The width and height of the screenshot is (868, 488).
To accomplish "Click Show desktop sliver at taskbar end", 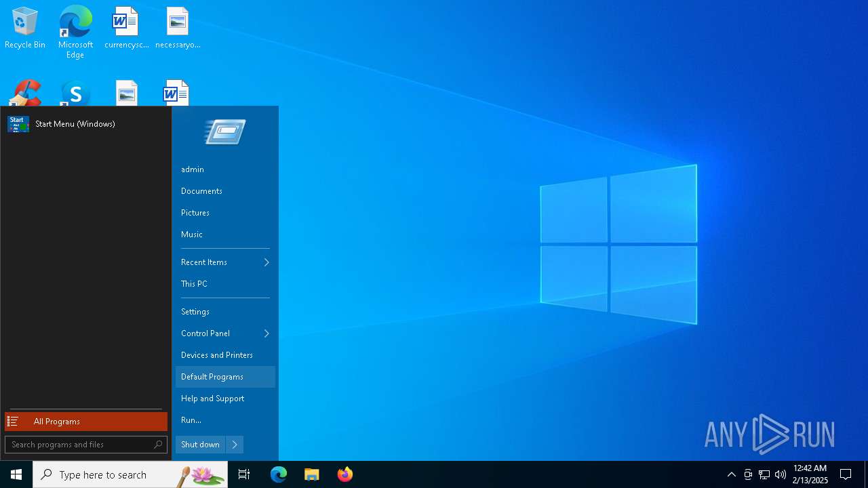I will point(866,474).
